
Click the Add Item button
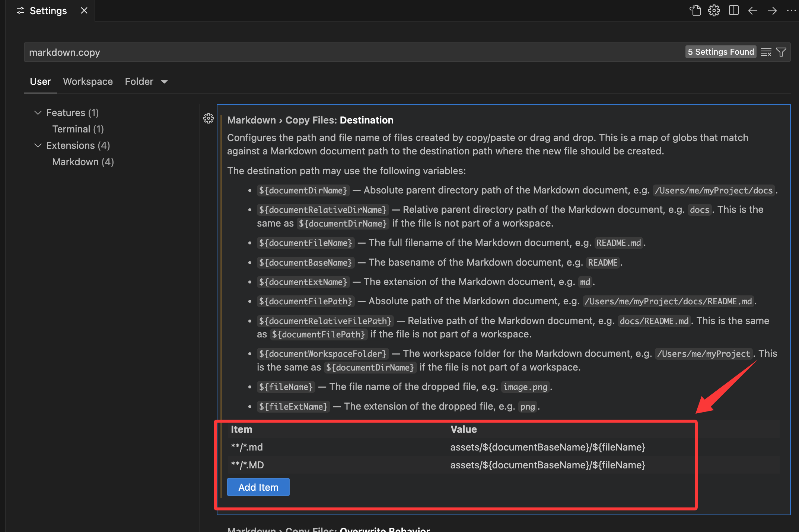(x=258, y=487)
